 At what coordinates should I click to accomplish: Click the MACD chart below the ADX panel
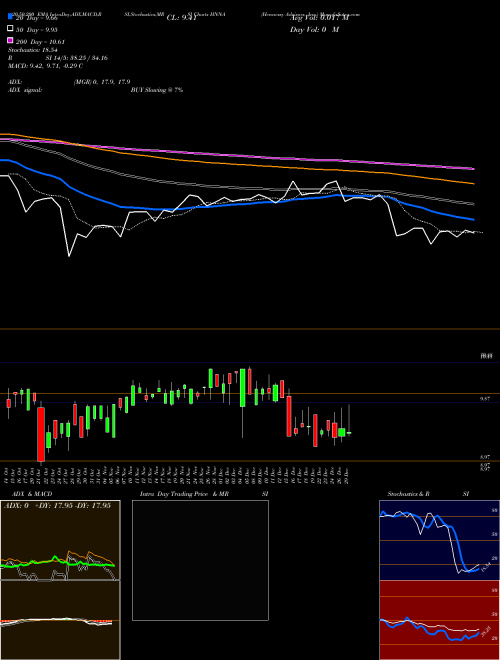point(60,620)
